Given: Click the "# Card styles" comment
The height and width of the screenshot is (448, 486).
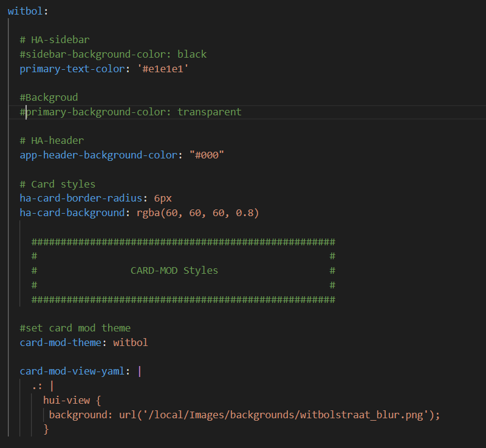Looking at the screenshot, I should pos(57,184).
